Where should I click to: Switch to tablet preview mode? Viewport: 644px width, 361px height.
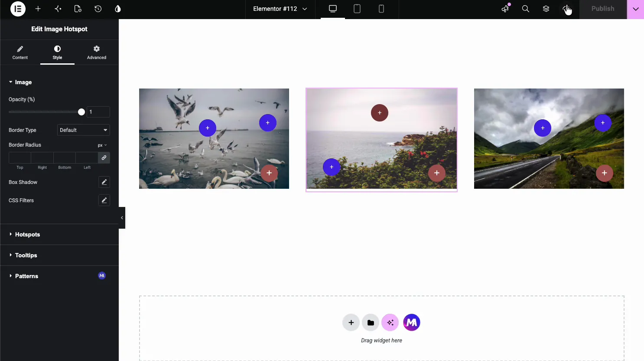[x=357, y=9]
